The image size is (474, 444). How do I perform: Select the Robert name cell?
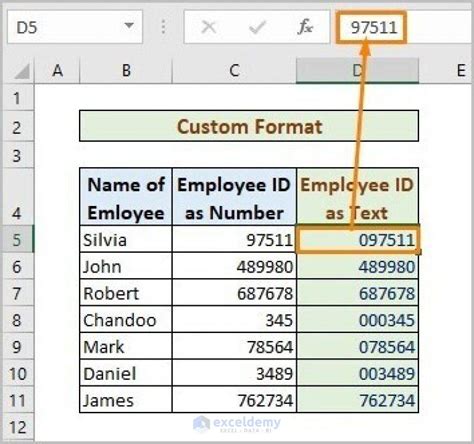click(x=126, y=293)
